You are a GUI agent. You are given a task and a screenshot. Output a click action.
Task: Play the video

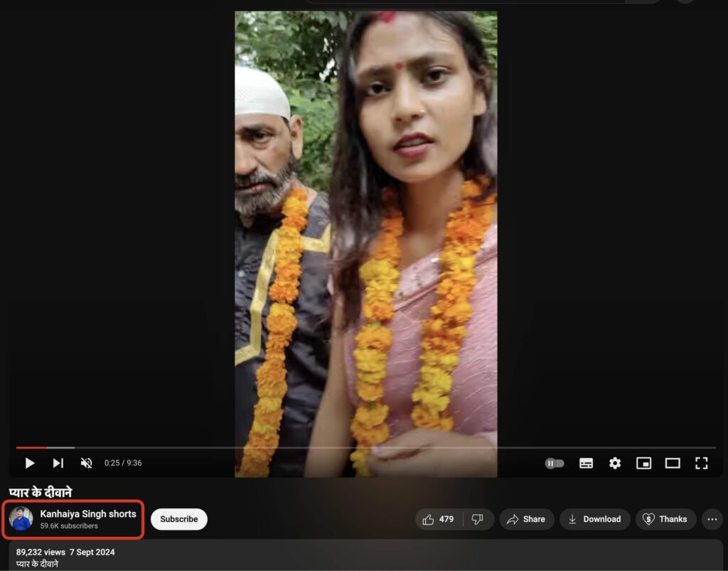30,463
